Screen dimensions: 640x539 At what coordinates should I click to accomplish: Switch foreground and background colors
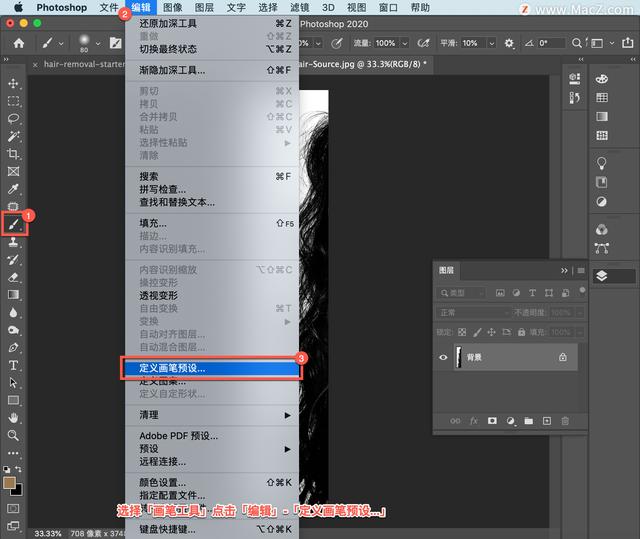(18, 469)
